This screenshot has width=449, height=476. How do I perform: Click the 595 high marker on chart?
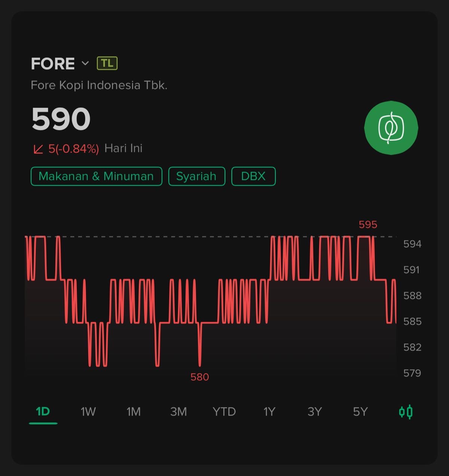(x=368, y=225)
